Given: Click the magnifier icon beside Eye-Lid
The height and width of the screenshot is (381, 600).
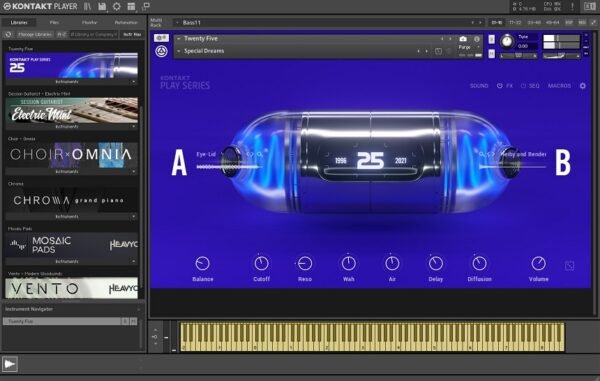Looking at the screenshot, I should pyautogui.click(x=260, y=154).
